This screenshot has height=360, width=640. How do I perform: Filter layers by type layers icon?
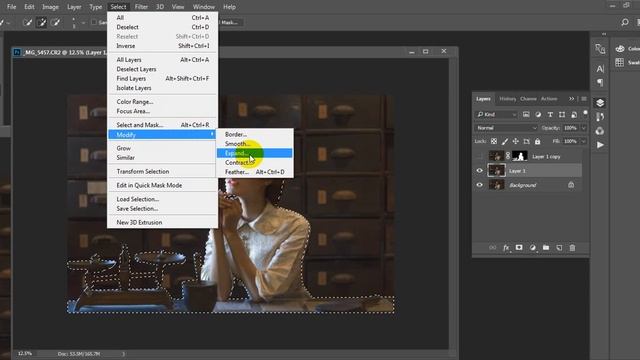[x=550, y=115]
